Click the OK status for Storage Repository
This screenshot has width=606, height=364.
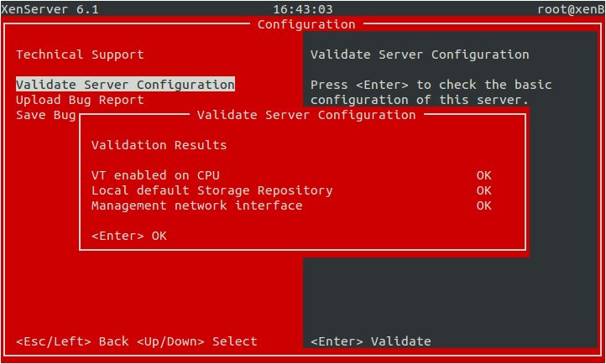483,190
